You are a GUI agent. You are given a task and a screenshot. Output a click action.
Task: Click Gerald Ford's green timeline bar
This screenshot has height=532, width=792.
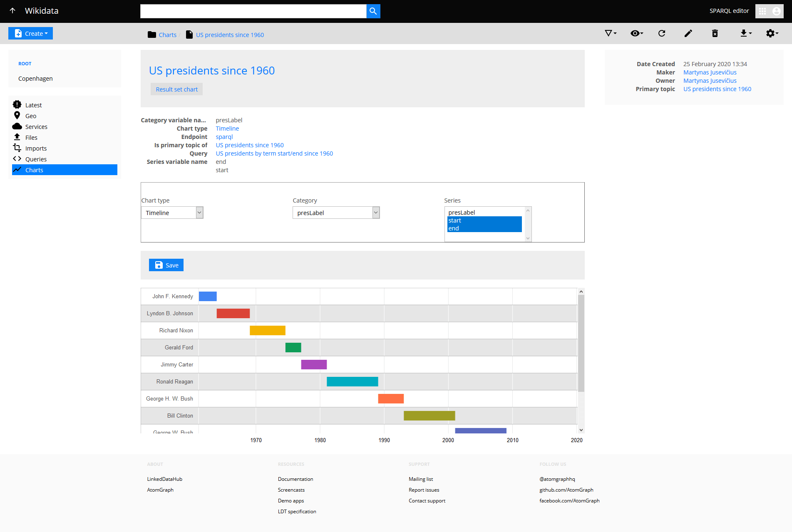pos(293,347)
